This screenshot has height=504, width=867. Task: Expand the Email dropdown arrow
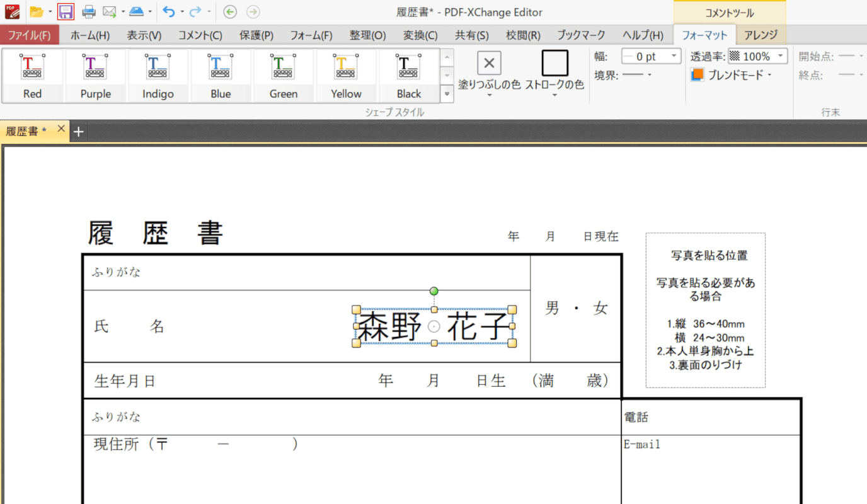pos(122,12)
